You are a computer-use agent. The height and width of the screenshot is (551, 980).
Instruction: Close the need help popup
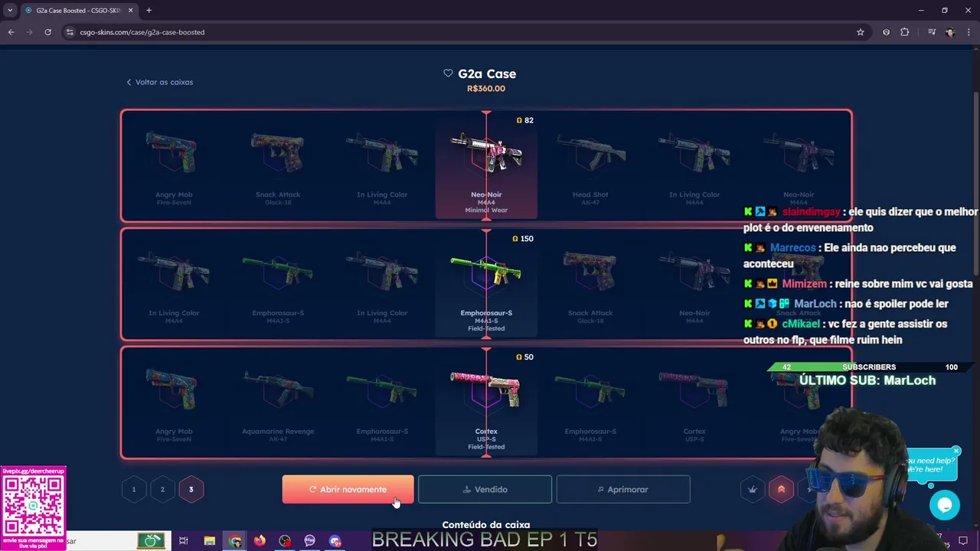pos(956,451)
